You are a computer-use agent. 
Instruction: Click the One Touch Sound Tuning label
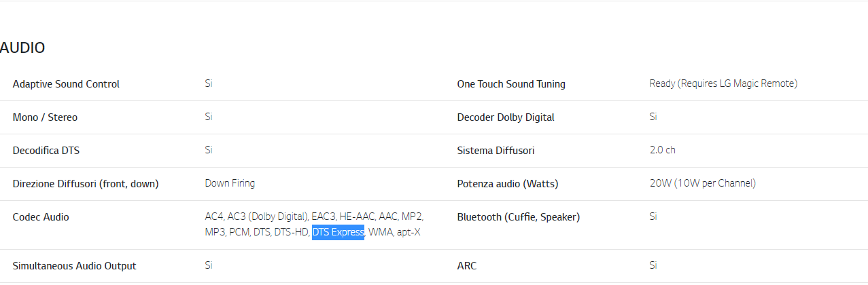click(x=511, y=84)
